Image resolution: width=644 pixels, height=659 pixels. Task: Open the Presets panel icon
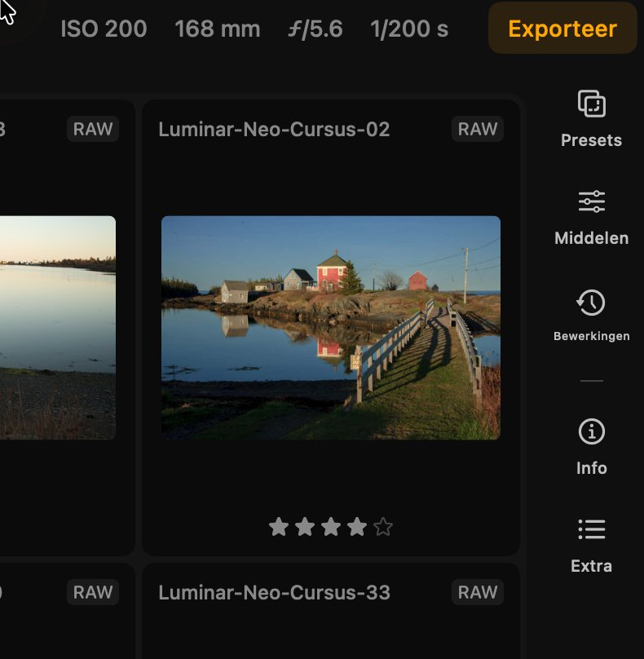592,104
